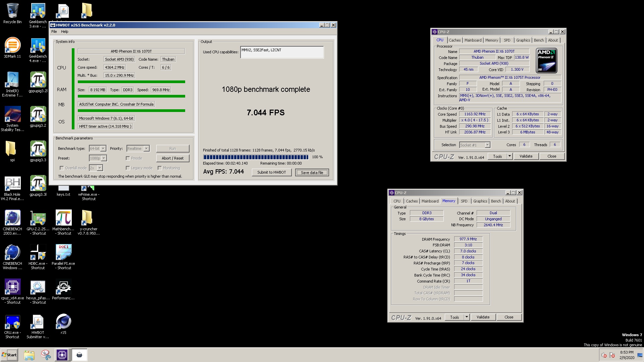
Task: Select the HWBOT x265 taskbar button
Action: (79, 355)
